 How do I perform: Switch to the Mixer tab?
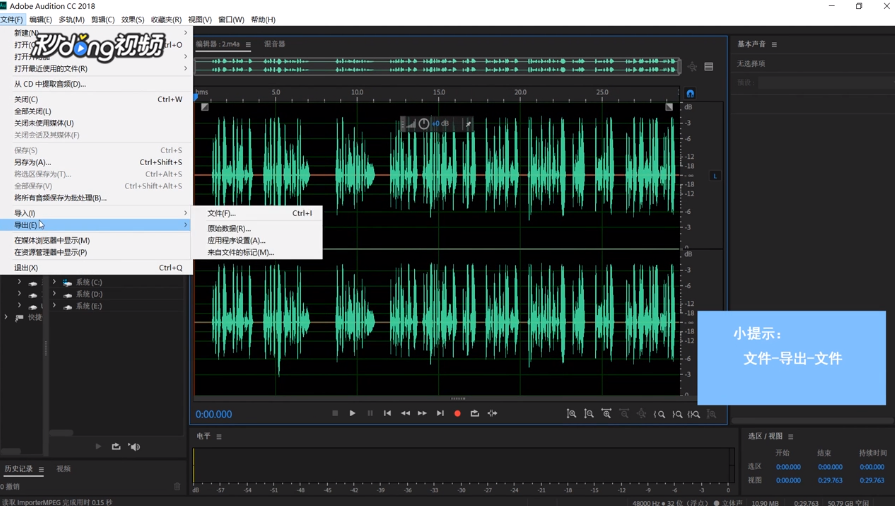[x=275, y=44]
